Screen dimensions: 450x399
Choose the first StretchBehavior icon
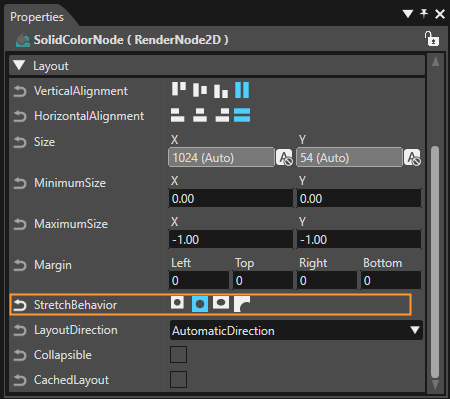click(177, 303)
